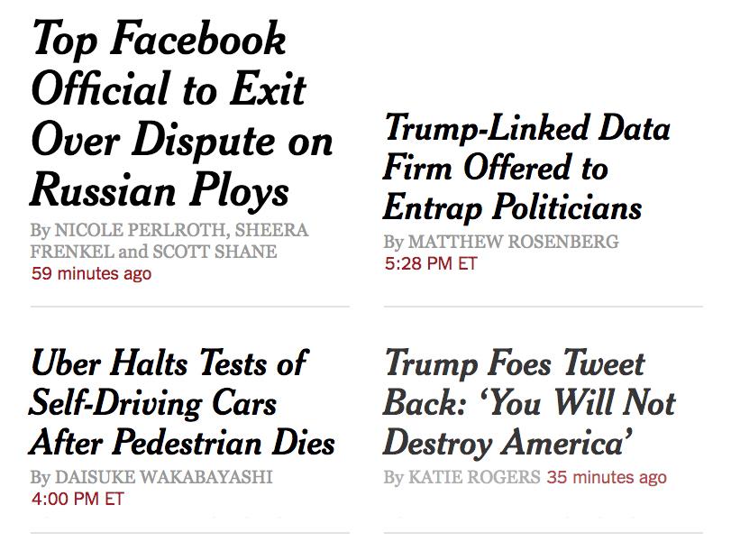
Task: Open the Trump-Linked Data Firm headline
Action: [526, 168]
